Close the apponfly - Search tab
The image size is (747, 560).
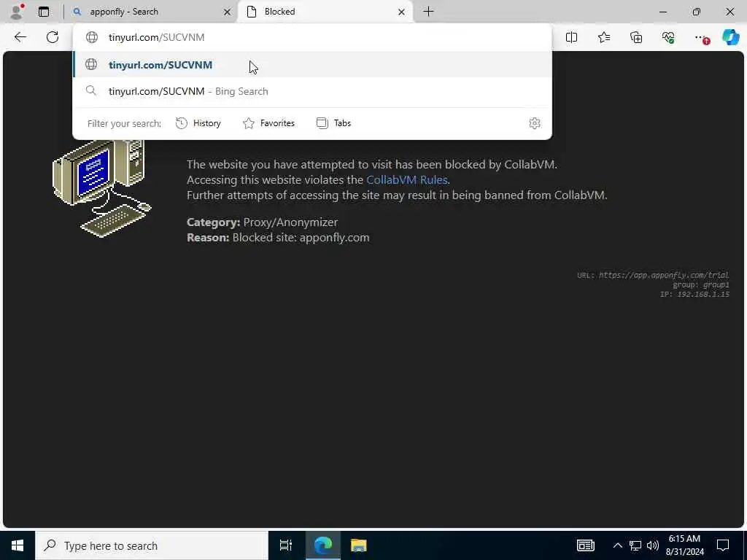coord(228,12)
